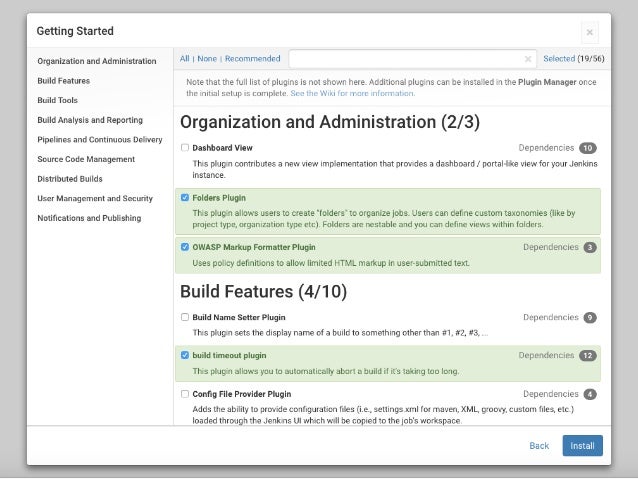638x479 pixels.
Task: Click OWASP Markup Formatter Plugin name
Action: point(254,247)
